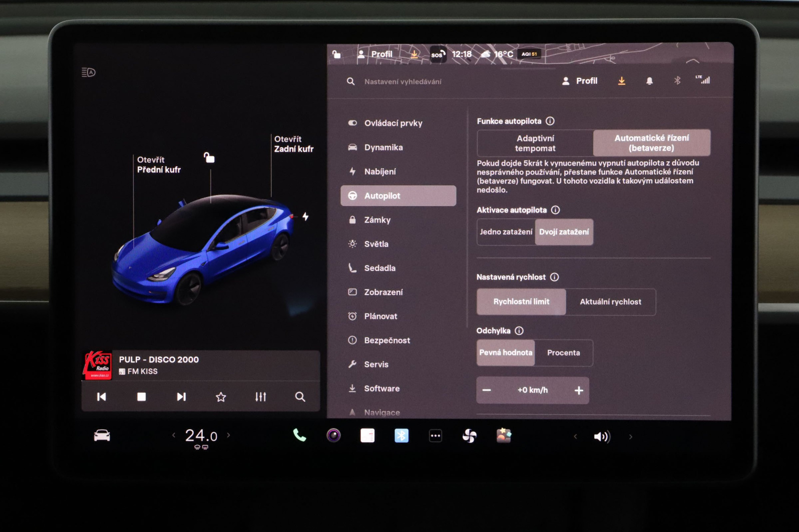Increase speed offset with plus button
Viewport: 799px width, 532px height.
pyautogui.click(x=579, y=390)
